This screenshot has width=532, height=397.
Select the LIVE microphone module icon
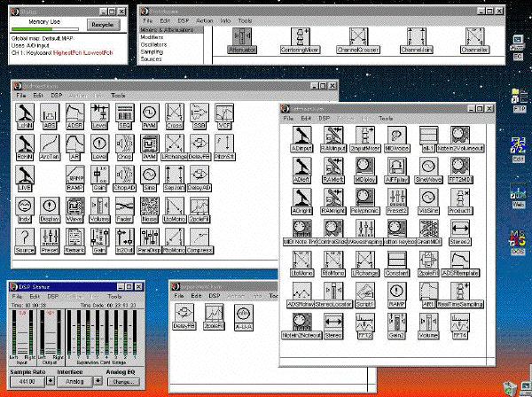[x=25, y=179]
